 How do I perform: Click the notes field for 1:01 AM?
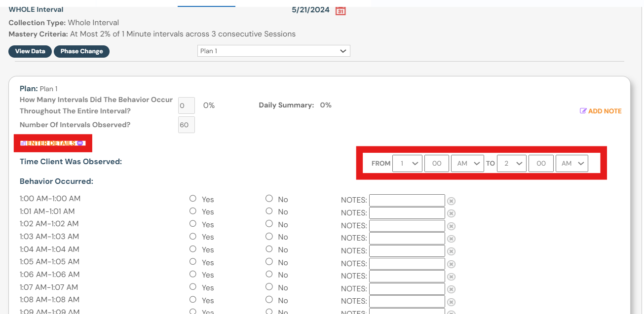tap(407, 213)
